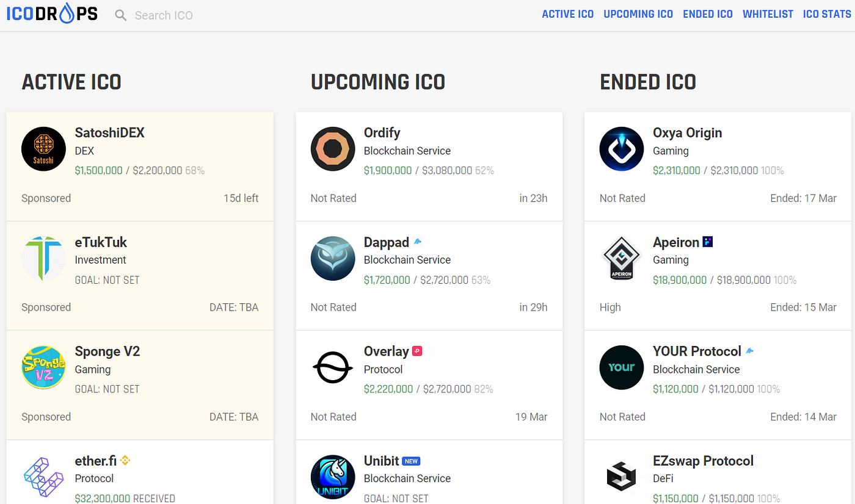The width and height of the screenshot is (855, 504).
Task: Click Overlay '19 Mar' date
Action: [x=531, y=417]
